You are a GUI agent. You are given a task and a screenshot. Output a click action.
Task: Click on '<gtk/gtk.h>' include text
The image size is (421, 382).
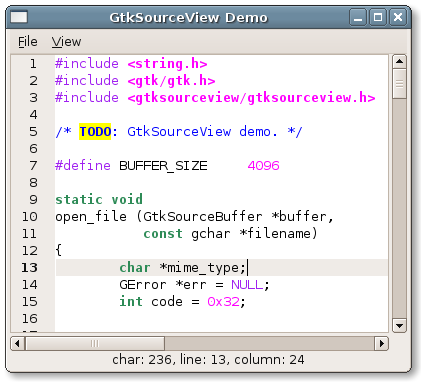(171, 81)
